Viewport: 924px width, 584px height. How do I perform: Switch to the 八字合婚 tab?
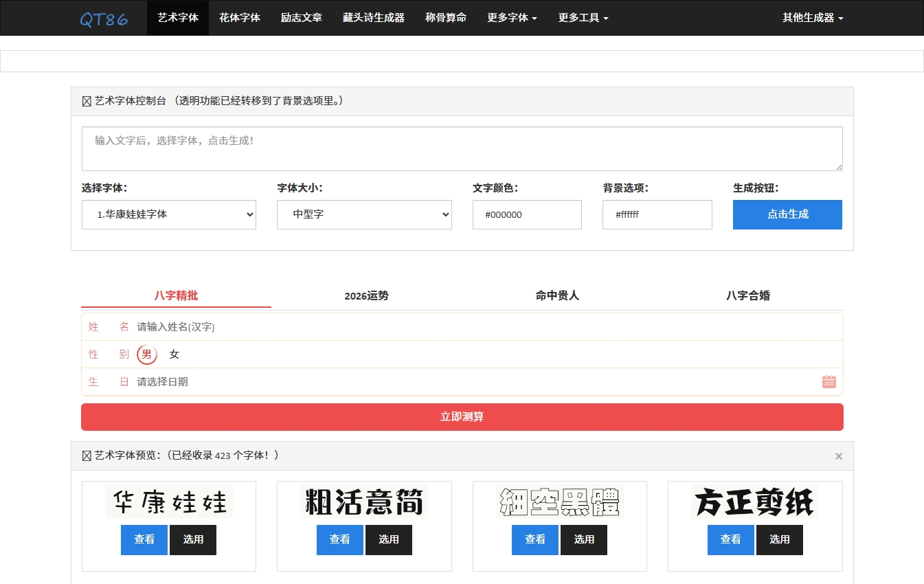point(748,295)
